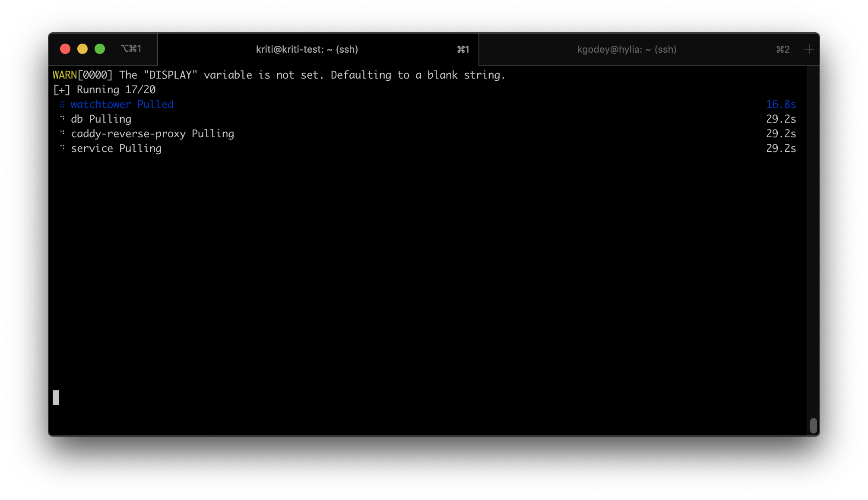Image resolution: width=868 pixels, height=500 pixels.
Task: Click the '[+] Running 17/20' status line
Action: (104, 89)
